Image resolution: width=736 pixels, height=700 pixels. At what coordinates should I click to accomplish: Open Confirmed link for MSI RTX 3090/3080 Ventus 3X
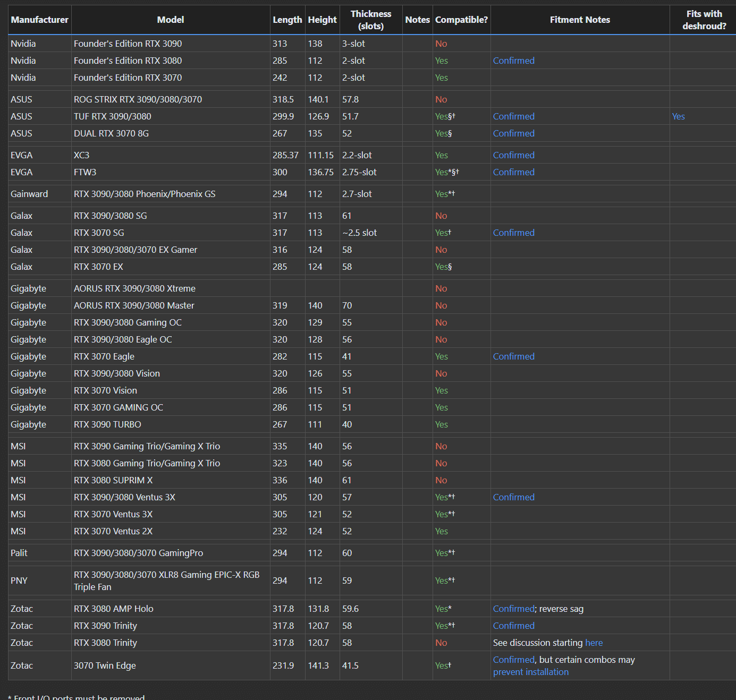click(x=513, y=497)
